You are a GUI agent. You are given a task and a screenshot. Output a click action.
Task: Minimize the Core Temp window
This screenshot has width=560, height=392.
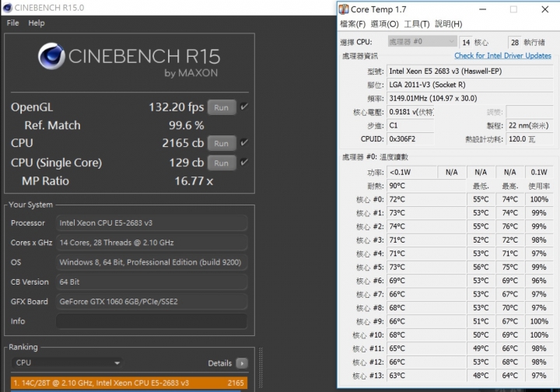[x=482, y=9]
